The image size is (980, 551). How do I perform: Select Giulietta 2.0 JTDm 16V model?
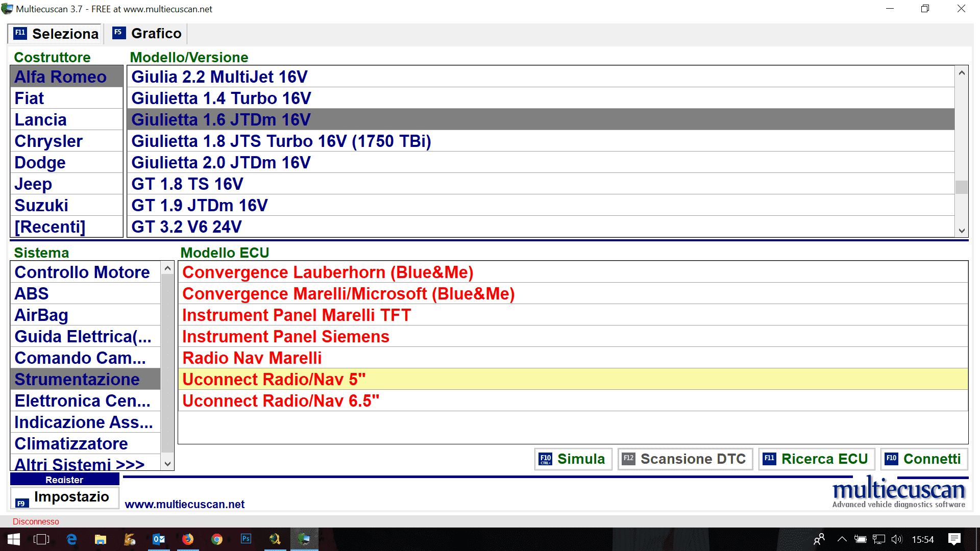[541, 162]
